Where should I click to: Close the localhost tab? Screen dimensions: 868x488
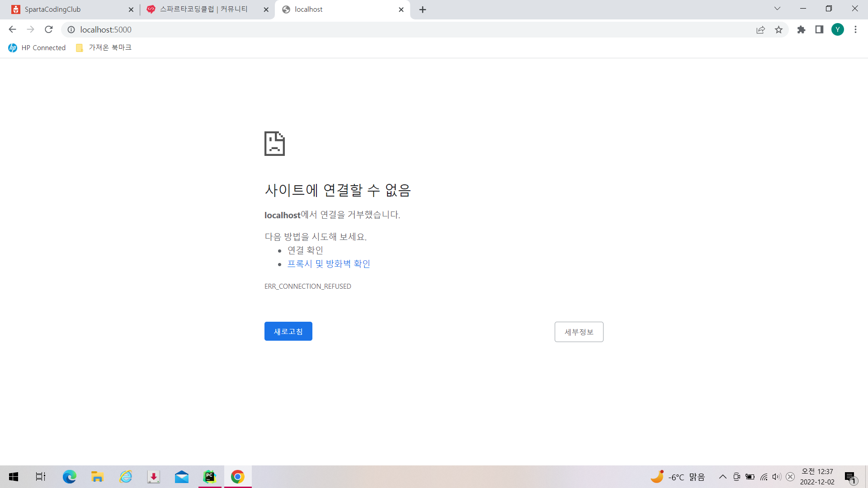401,9
